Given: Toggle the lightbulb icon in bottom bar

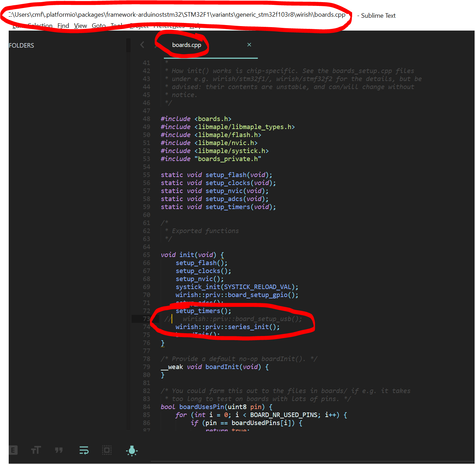Looking at the screenshot, I should 132,450.
